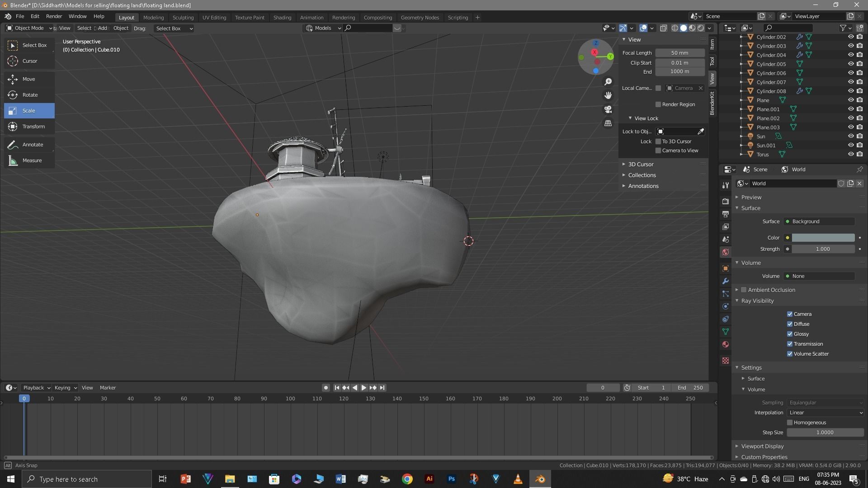Toggle the Ambient Occlusion checkbox
This screenshot has height=488, width=868.
click(x=744, y=290)
